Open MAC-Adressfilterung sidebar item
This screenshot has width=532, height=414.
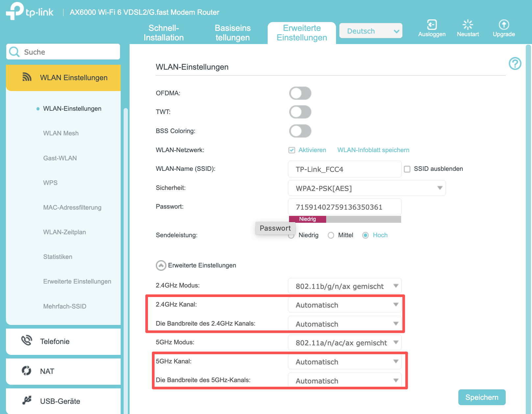(x=72, y=207)
